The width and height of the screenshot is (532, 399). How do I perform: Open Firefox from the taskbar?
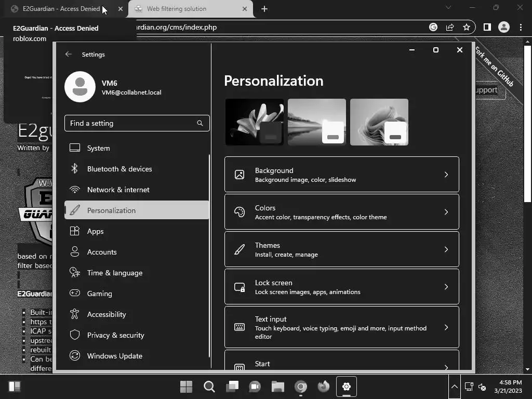pyautogui.click(x=323, y=387)
